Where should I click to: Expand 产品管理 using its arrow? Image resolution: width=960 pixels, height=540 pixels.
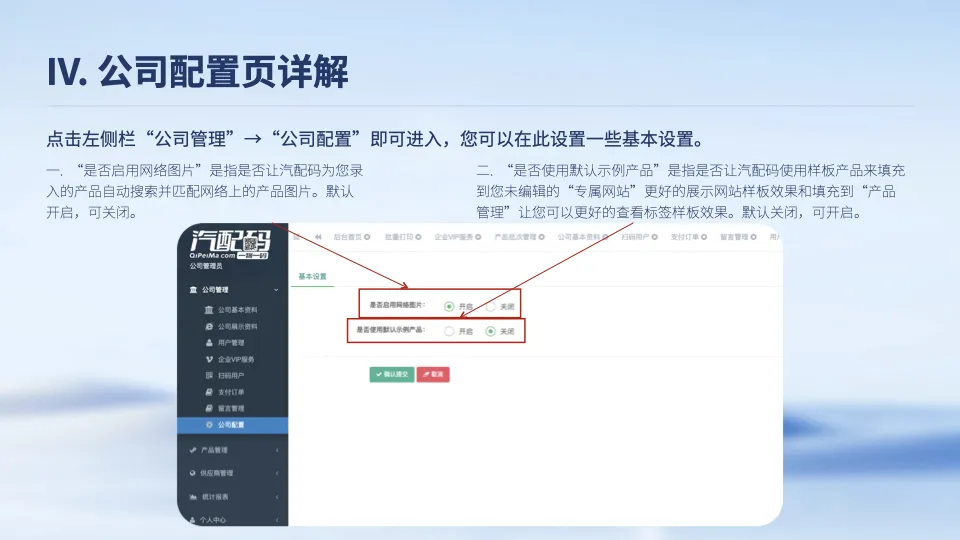point(277,450)
